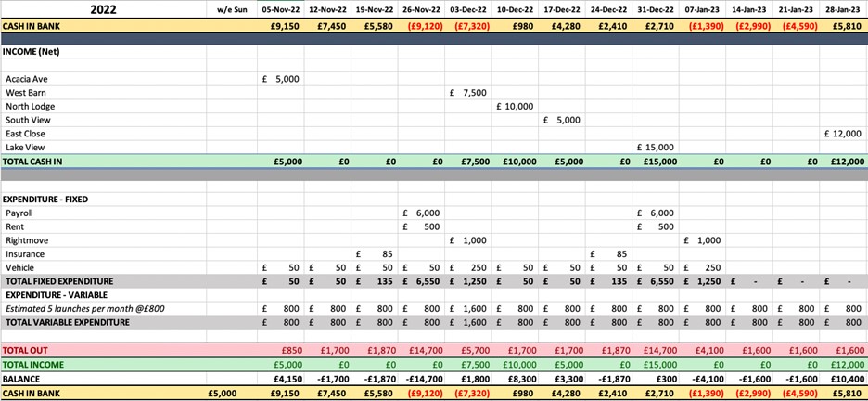Image resolution: width=868 pixels, height=401 pixels.
Task: Select the 07-Jan-23 column header
Action: pyautogui.click(x=702, y=9)
